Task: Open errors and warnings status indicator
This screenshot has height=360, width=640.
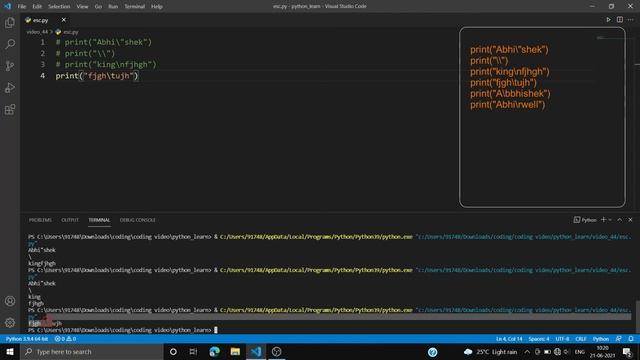Action: click(65, 339)
